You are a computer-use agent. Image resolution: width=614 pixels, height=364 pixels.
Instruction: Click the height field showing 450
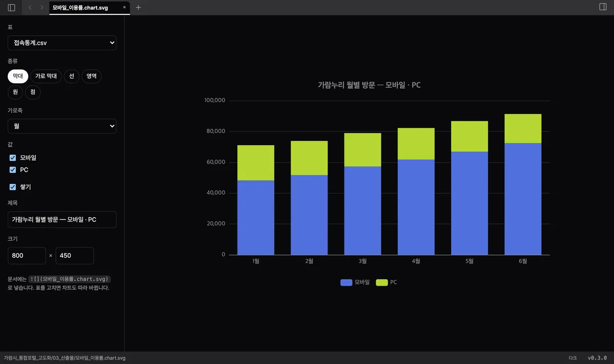75,256
